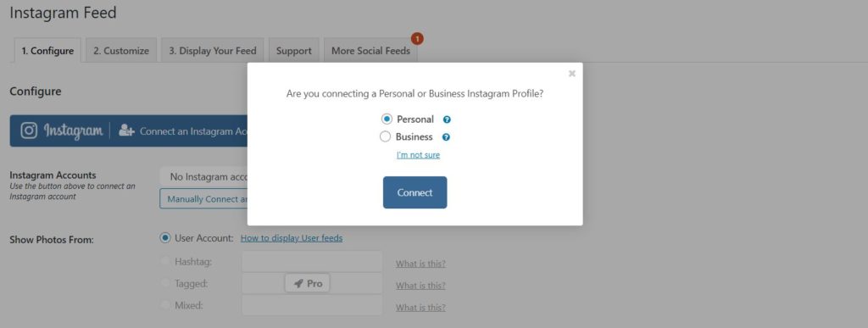This screenshot has width=868, height=328.
Task: Open the 2. Customize tab
Action: [x=120, y=50]
